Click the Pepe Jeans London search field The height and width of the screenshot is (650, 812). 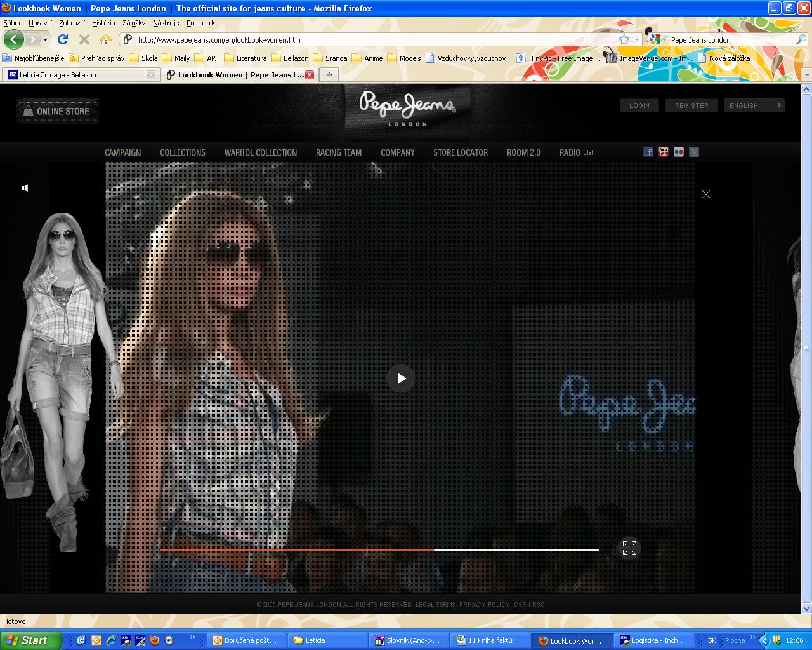[731, 39]
